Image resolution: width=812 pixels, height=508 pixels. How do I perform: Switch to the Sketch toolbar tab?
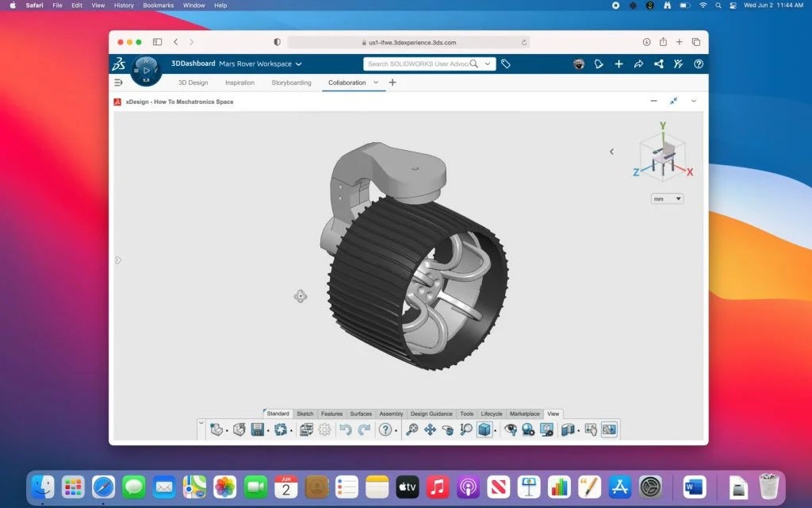click(304, 414)
